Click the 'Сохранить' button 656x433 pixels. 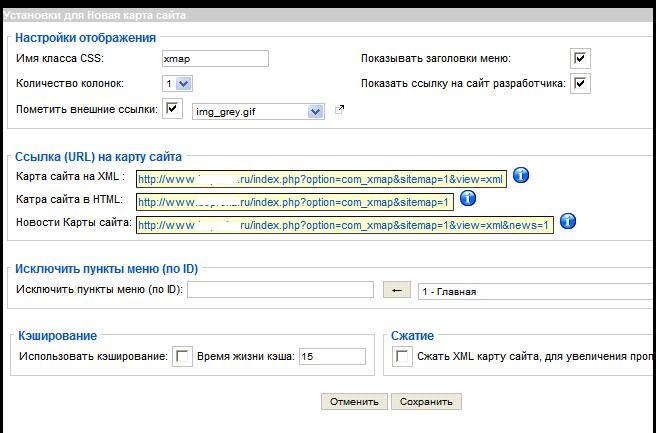[x=426, y=402]
